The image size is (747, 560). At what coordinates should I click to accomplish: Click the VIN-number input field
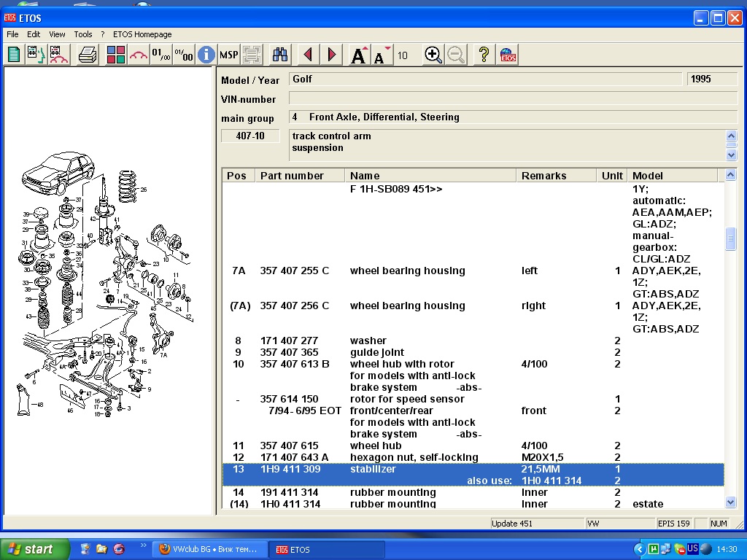point(512,98)
